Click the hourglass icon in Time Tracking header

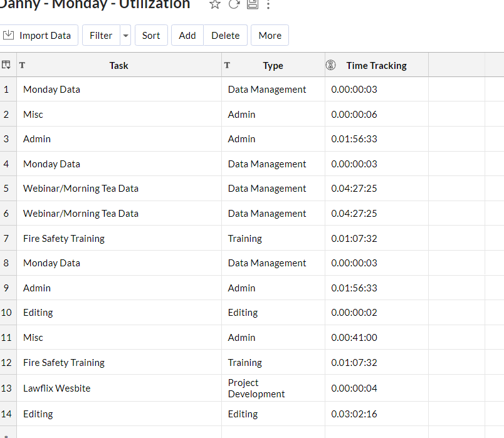tap(331, 65)
